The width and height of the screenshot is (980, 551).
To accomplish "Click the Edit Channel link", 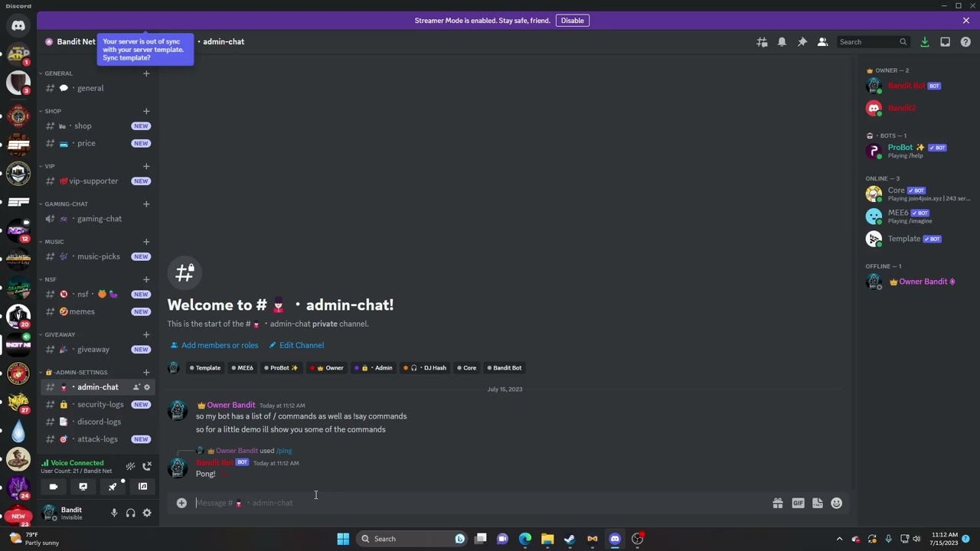I will 296,345.
